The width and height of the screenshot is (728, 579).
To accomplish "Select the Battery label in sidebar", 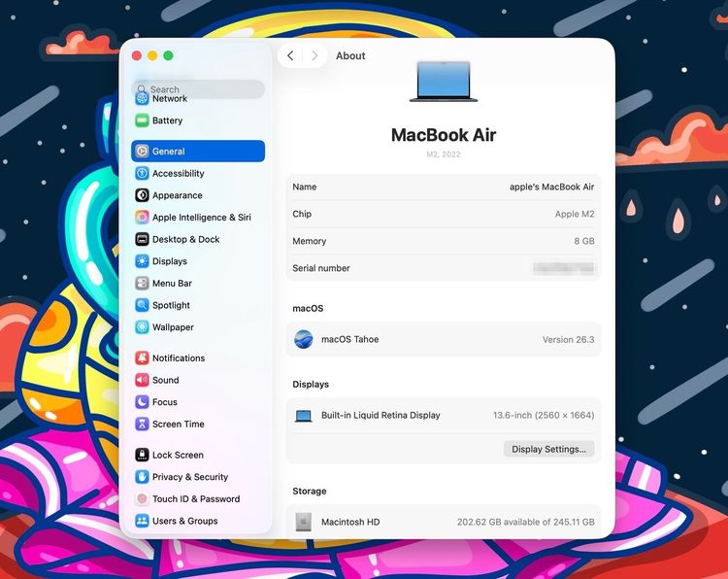I will pyautogui.click(x=167, y=120).
